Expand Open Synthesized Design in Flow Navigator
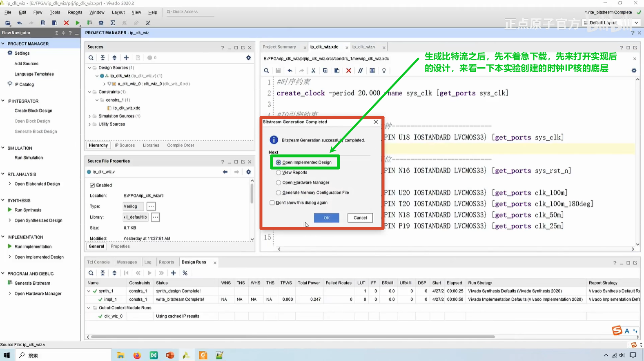The height and width of the screenshot is (361, 644). [x=10, y=220]
